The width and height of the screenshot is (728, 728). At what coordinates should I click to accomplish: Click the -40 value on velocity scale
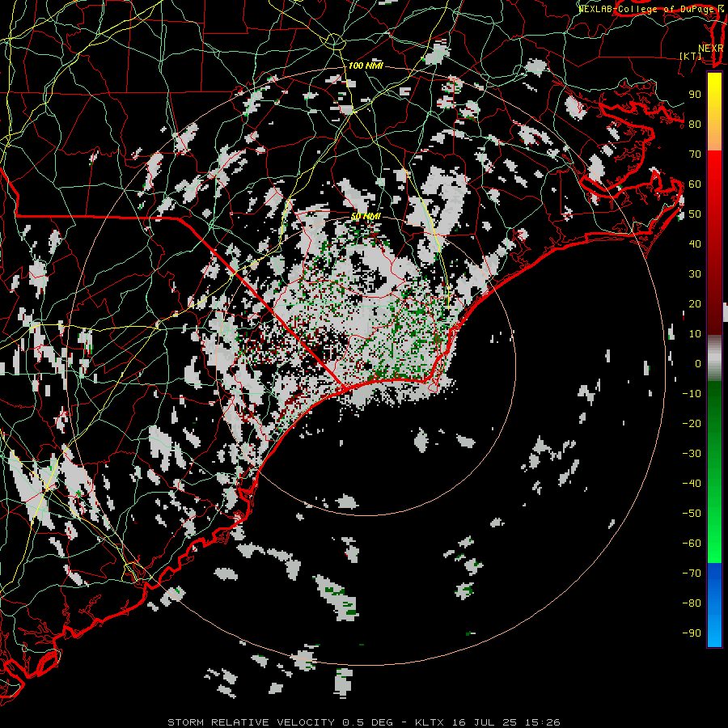click(692, 484)
